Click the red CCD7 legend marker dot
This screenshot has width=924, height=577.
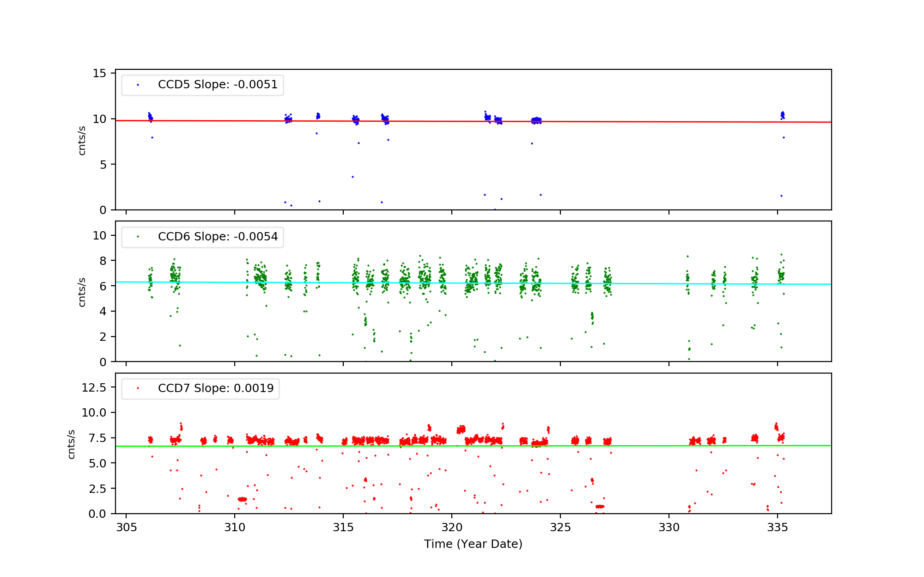coord(138,388)
